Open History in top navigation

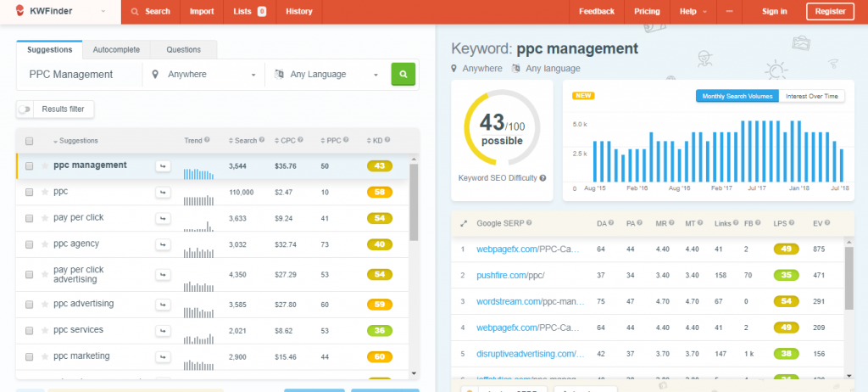coord(299,11)
